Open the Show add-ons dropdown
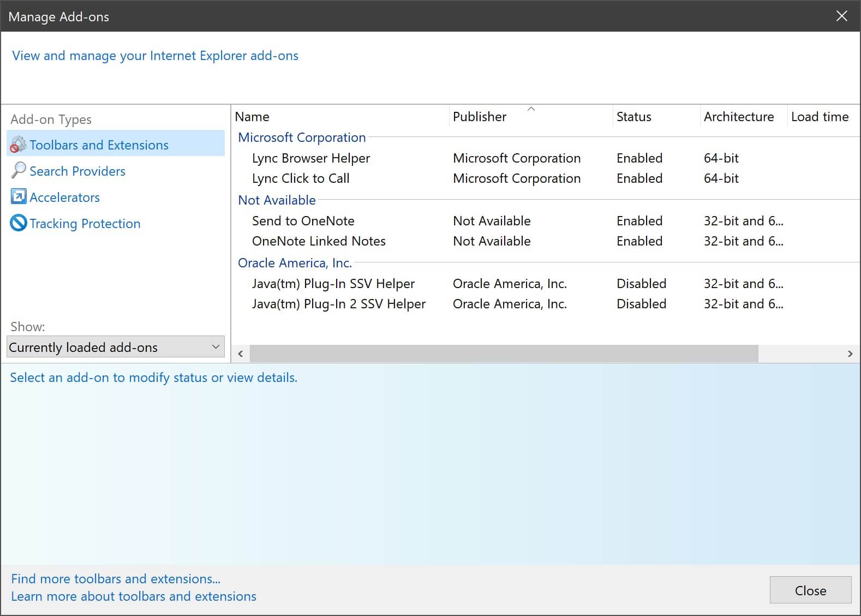861x616 pixels. pyautogui.click(x=115, y=347)
